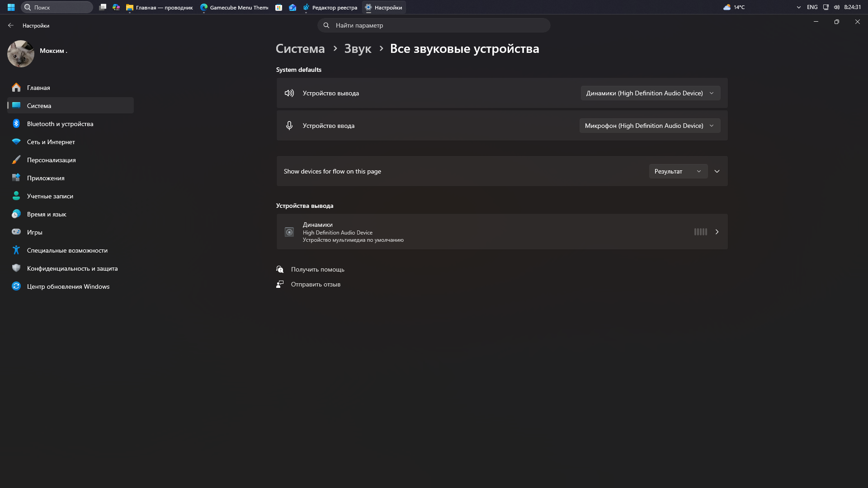Image resolution: width=868 pixels, height=488 pixels.
Task: Switch to Главная — проводник window
Action: point(160,7)
